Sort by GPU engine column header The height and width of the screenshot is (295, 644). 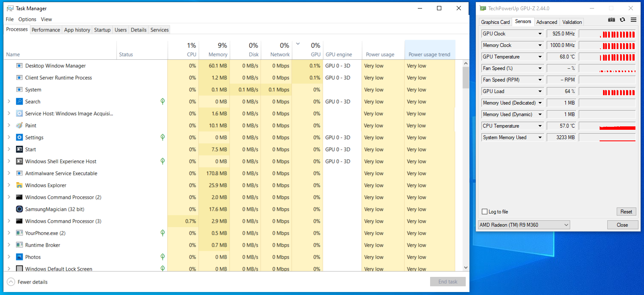click(343, 50)
